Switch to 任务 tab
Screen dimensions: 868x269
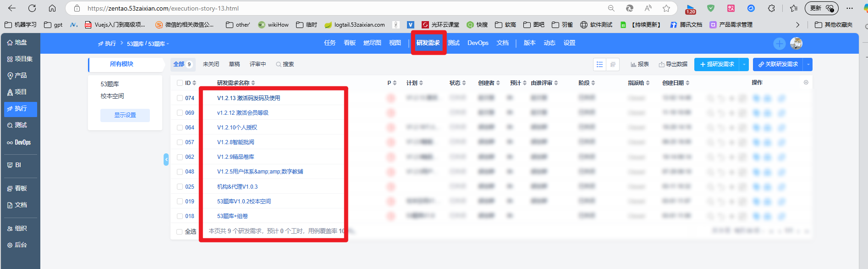[330, 43]
